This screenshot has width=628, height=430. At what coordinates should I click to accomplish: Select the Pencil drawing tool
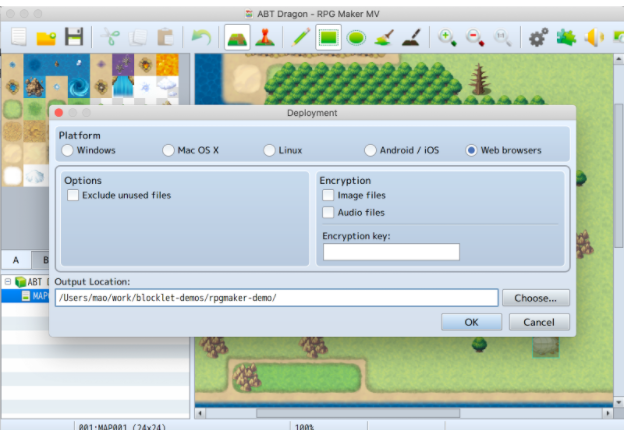click(301, 38)
